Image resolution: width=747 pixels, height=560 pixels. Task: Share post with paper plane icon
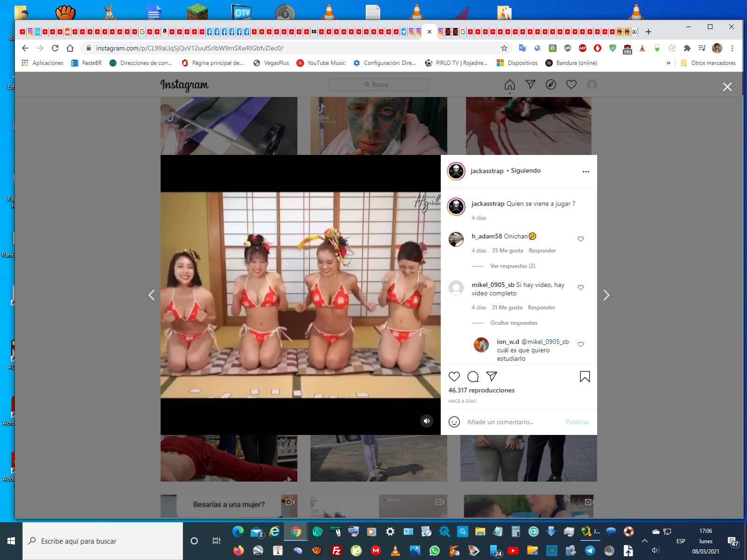tap(492, 377)
